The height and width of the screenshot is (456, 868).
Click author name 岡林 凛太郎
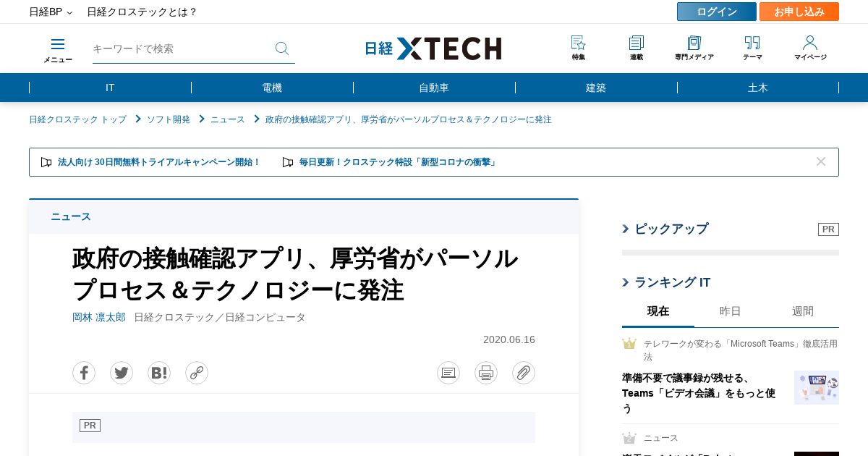[x=99, y=318]
